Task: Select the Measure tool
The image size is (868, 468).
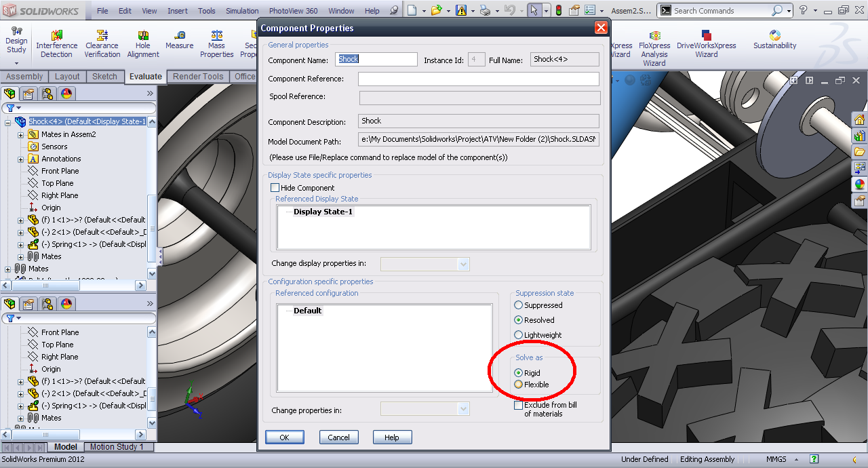Action: coord(180,40)
